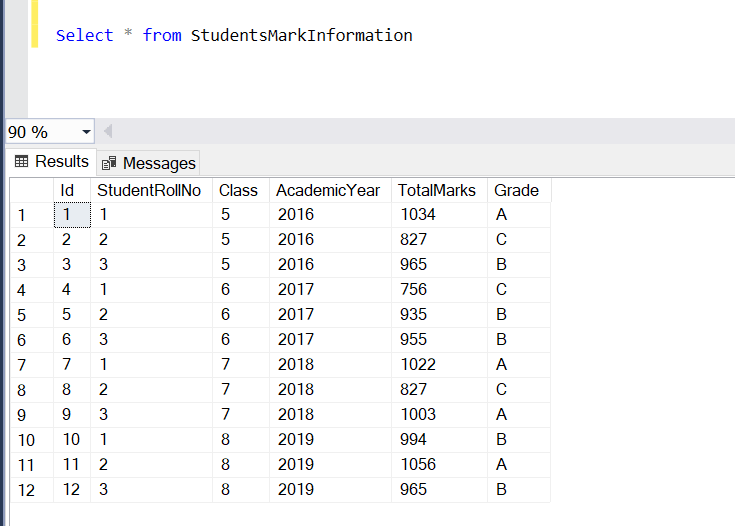The width and height of the screenshot is (735, 526).
Task: Click the Grade column header
Action: point(516,190)
